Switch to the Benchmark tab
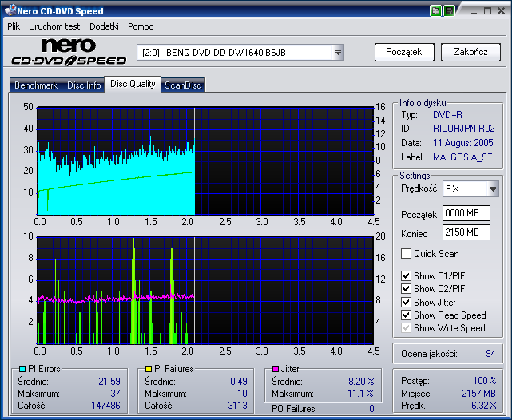The width and height of the screenshot is (512, 420). click(36, 85)
